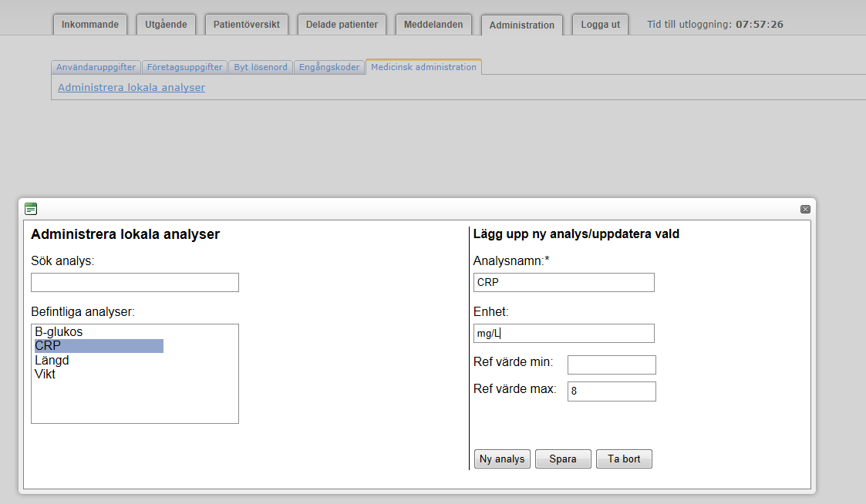Click the Ref värde max field
Viewport: 866px width, 504px height.
(x=612, y=391)
